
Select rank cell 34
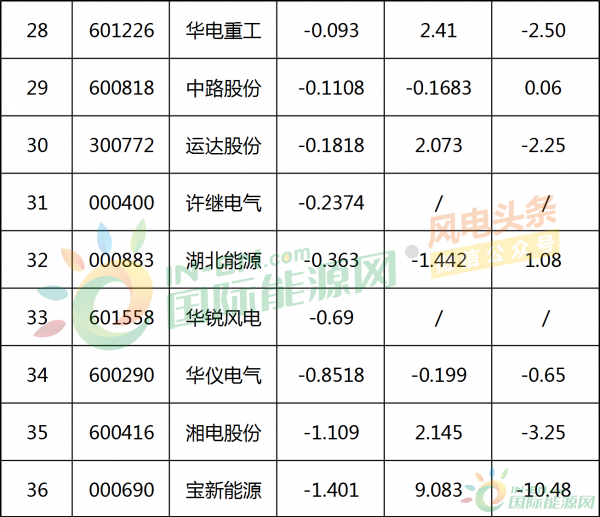37,375
